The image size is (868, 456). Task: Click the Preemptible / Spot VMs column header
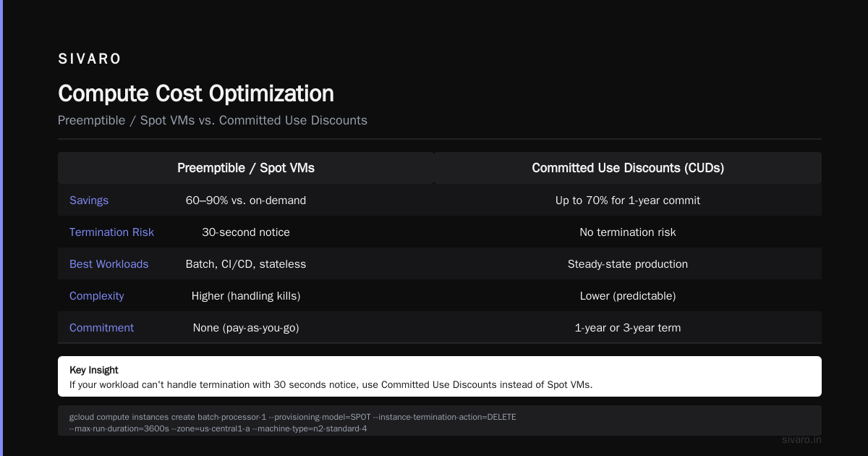(x=246, y=168)
